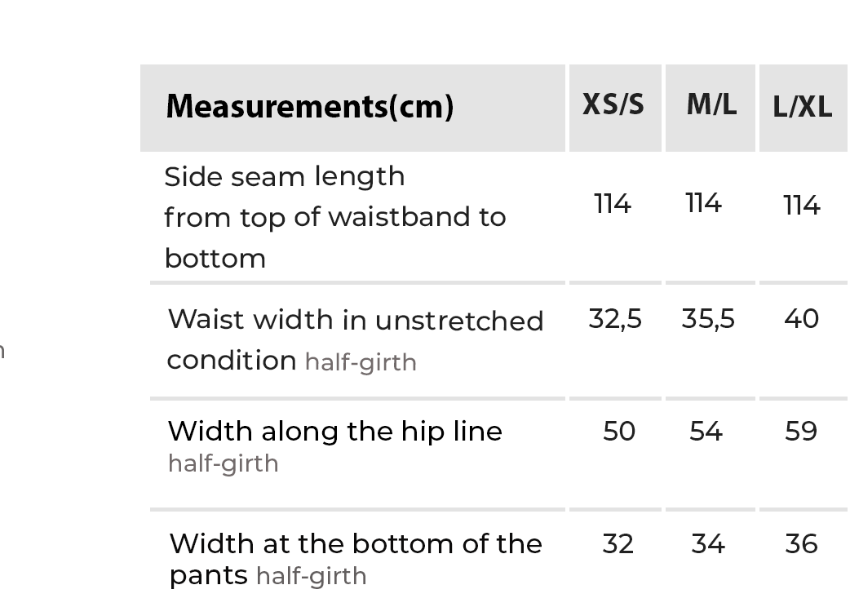Click the pants bottom width value 34
Image resolution: width=850 pixels, height=616 pixels.
707,543
